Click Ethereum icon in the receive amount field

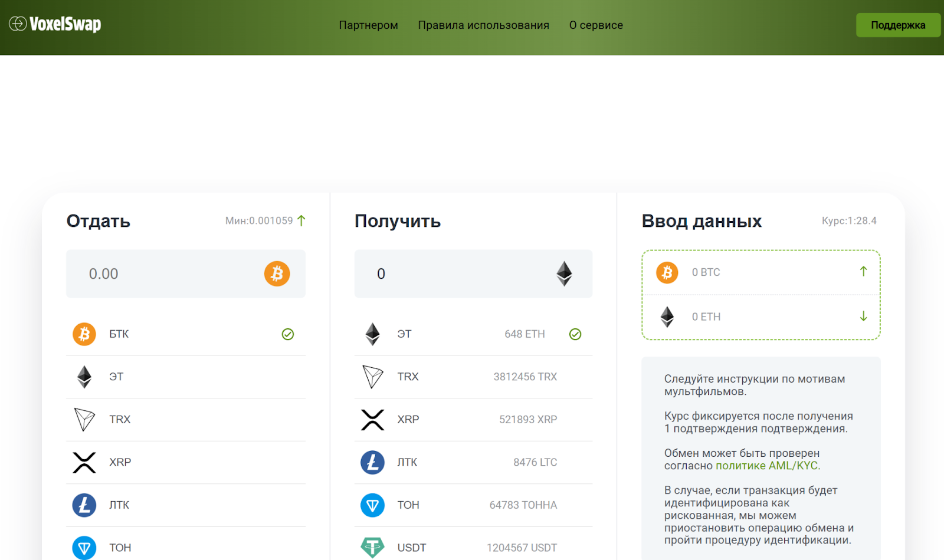click(564, 274)
